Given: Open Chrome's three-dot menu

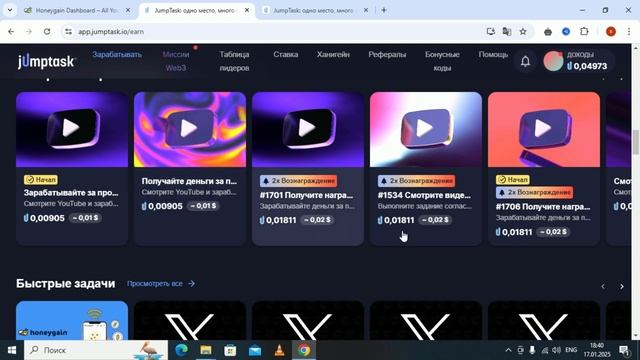Looking at the screenshot, I should pos(629,31).
